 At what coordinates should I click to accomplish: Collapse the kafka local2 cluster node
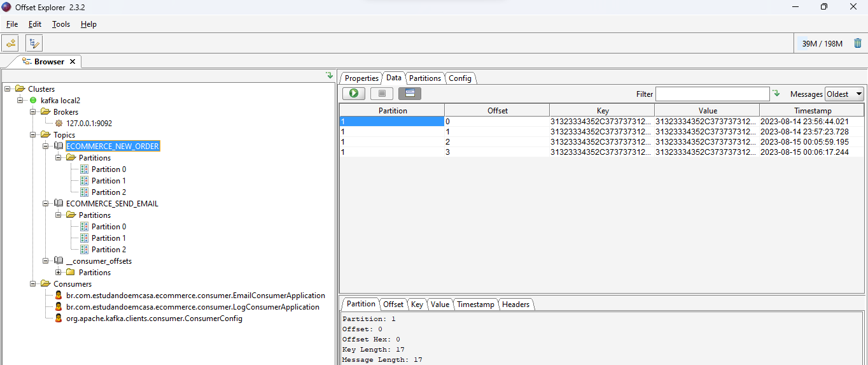point(20,101)
